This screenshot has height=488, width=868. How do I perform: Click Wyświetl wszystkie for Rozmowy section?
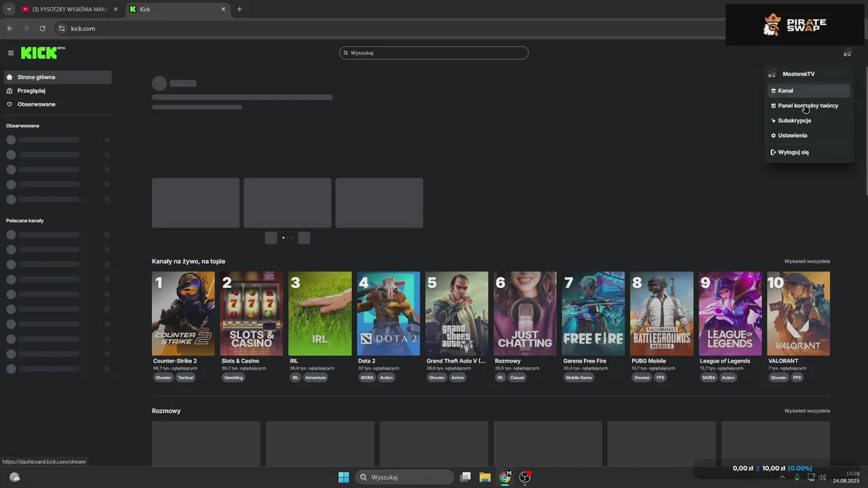[807, 411]
